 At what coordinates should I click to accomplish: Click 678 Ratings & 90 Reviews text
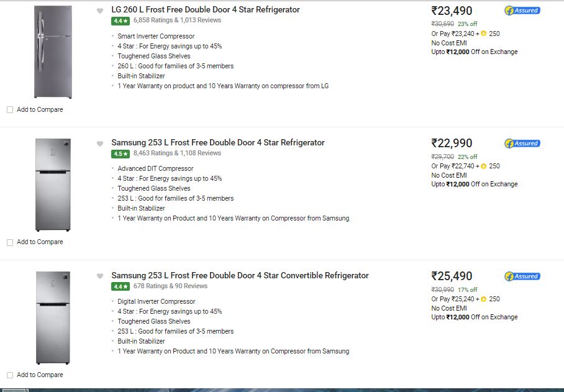point(170,286)
